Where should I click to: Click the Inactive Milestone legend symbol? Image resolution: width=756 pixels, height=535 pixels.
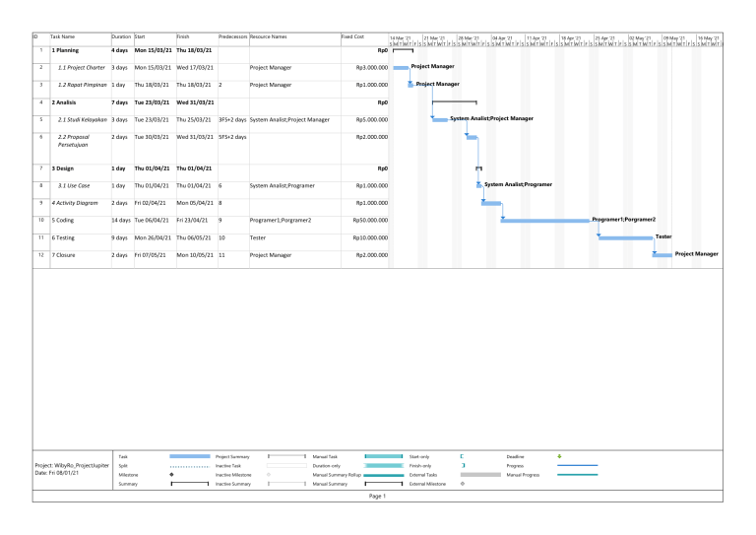click(269, 475)
